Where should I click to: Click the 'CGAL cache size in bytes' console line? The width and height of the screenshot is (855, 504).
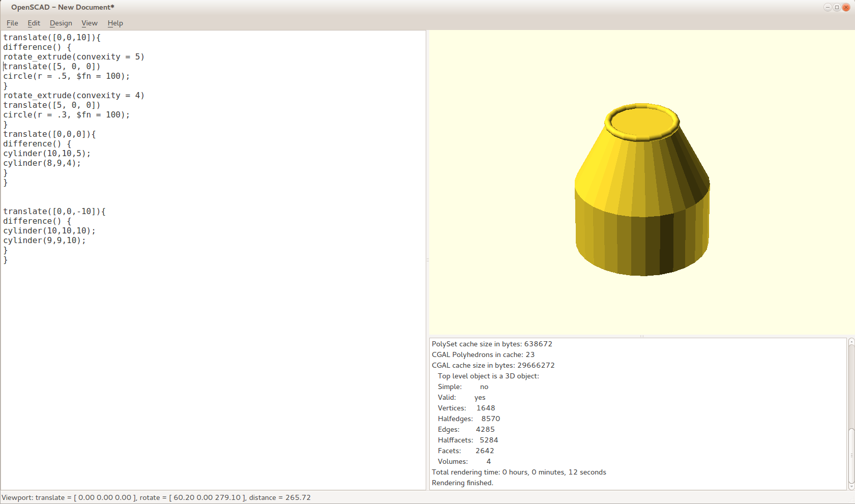click(493, 365)
